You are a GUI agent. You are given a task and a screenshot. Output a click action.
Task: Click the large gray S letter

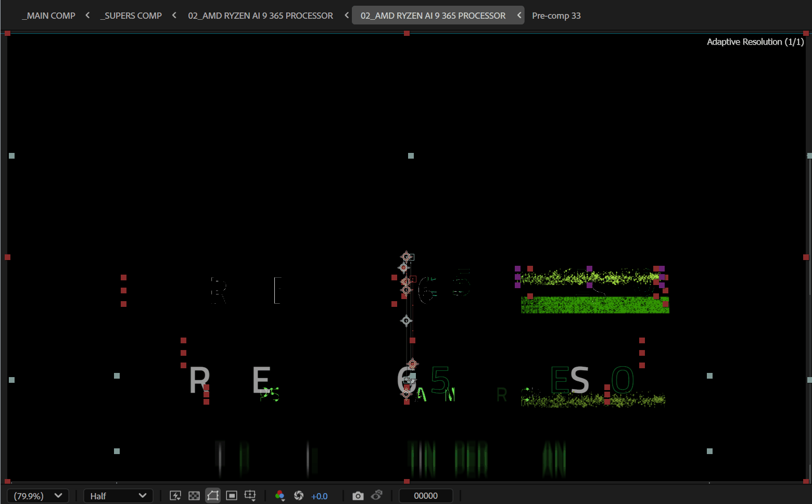(579, 380)
